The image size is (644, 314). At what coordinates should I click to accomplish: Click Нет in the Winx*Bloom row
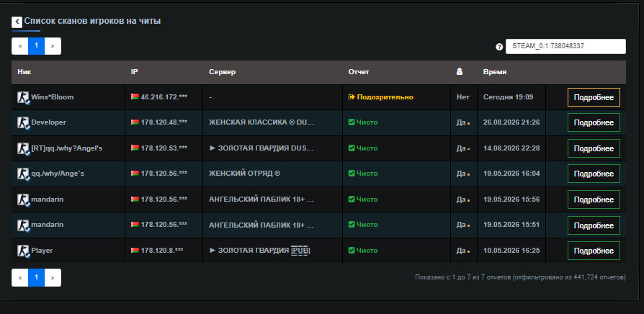[x=463, y=97]
